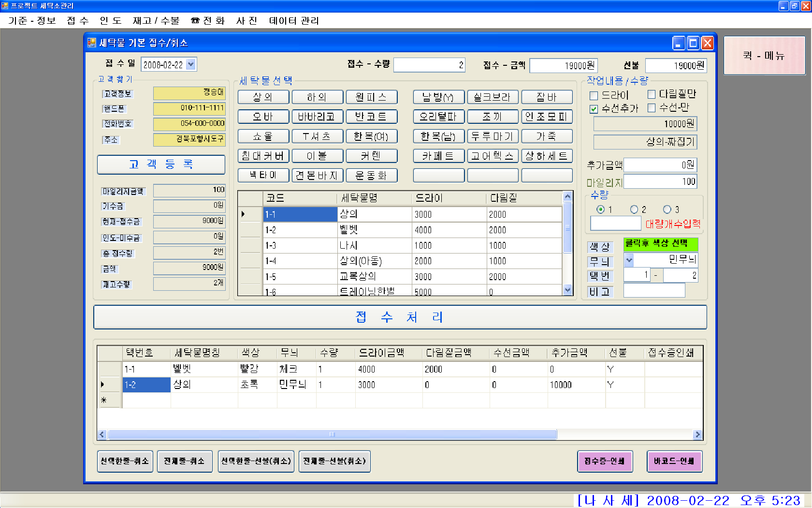The height and width of the screenshot is (508, 812).
Task: Select the 커텐 laundry item button
Action: pos(372,156)
